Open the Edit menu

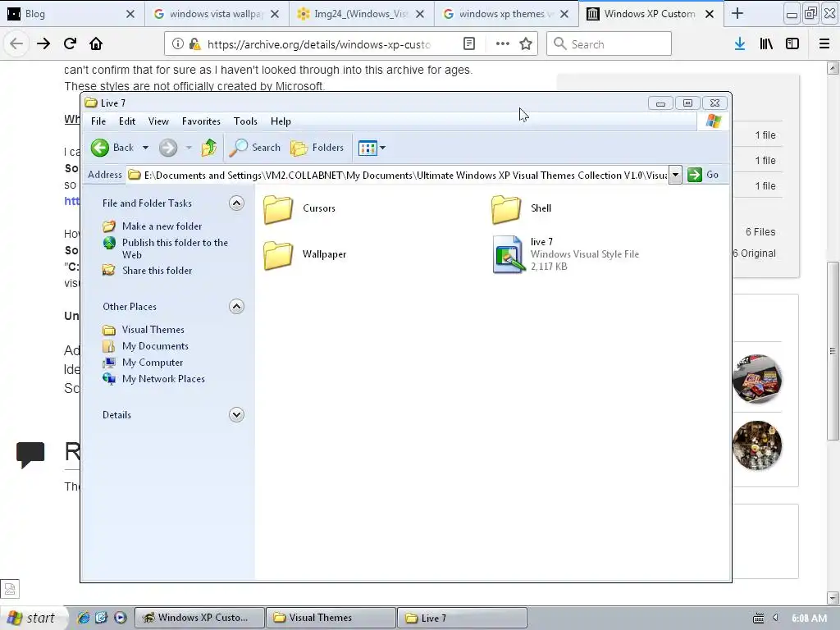pyautogui.click(x=127, y=121)
